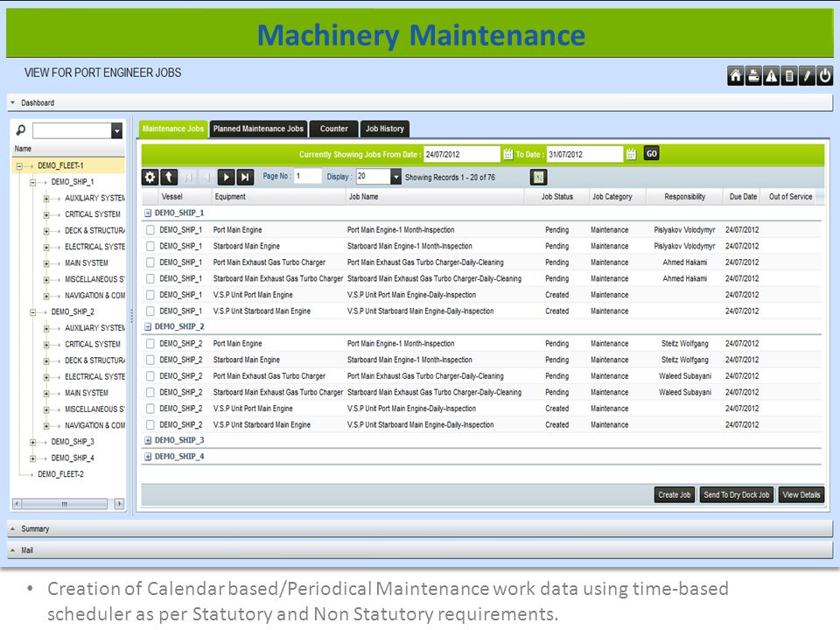Collapse the DEMO_SHIP_2 group in the grid
This screenshot has width=840, height=630.
point(148,326)
